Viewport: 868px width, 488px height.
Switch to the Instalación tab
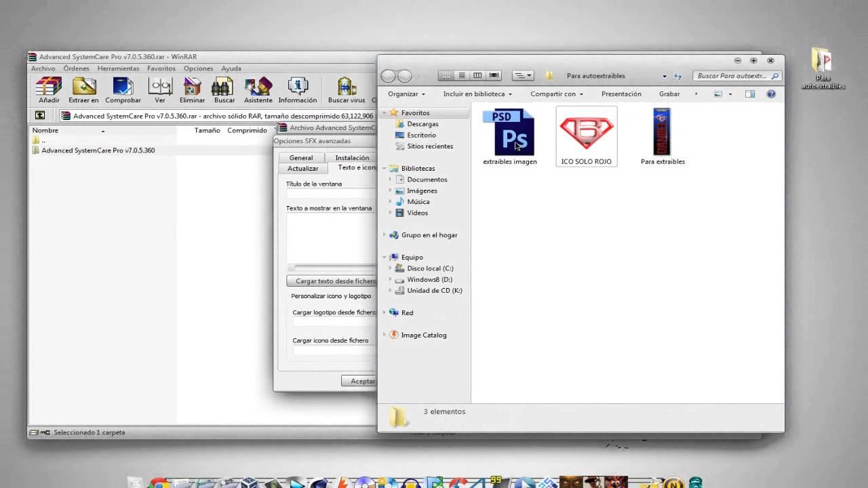click(352, 158)
